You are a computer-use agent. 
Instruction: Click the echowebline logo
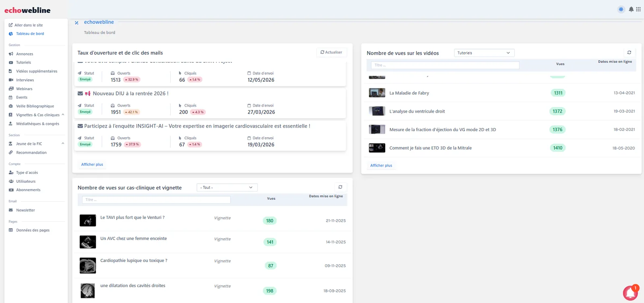[27, 10]
